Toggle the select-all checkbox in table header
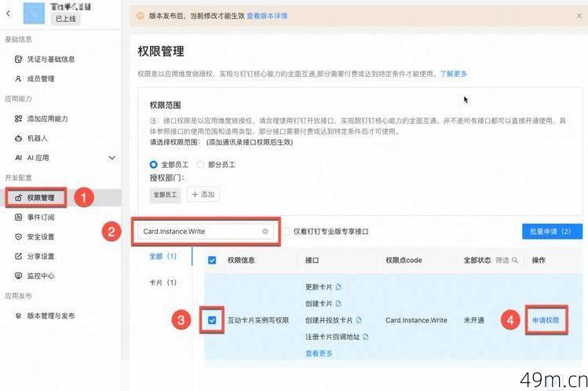588x391 pixels. (x=212, y=260)
